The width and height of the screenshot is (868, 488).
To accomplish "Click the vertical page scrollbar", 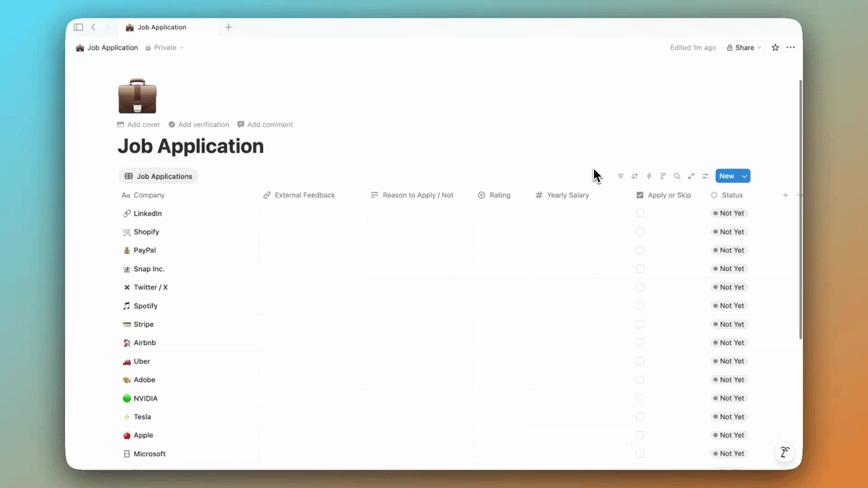I will click(x=800, y=210).
